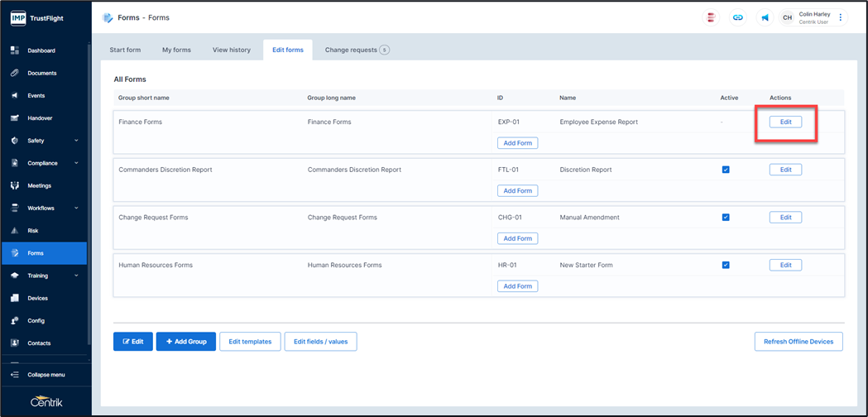Click the Dashboard icon in sidebar
868x417 pixels.
tap(14, 50)
